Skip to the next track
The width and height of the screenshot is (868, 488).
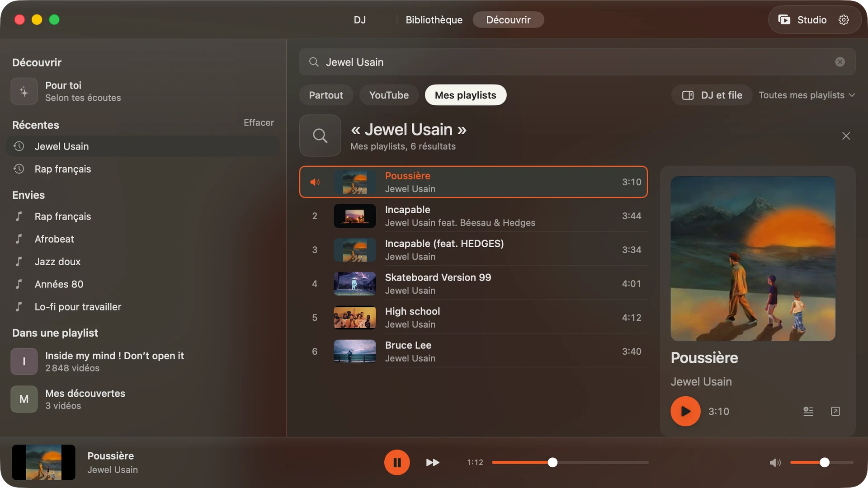pos(433,462)
